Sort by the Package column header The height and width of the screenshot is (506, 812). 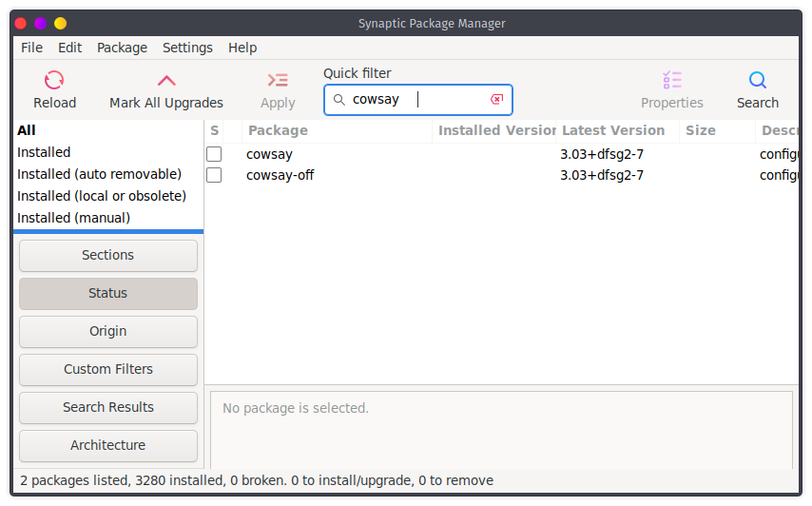pyautogui.click(x=278, y=130)
